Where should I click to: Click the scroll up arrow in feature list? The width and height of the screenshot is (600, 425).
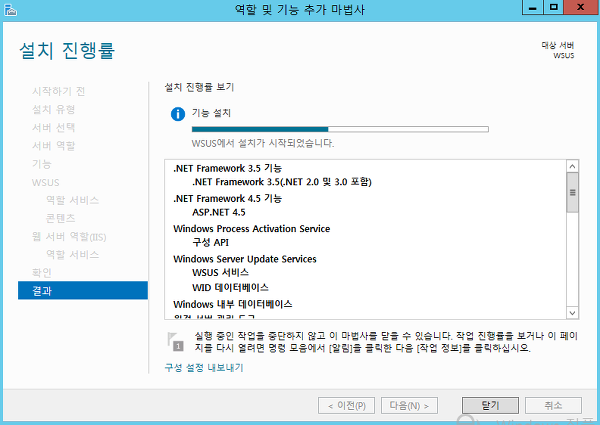tap(572, 166)
